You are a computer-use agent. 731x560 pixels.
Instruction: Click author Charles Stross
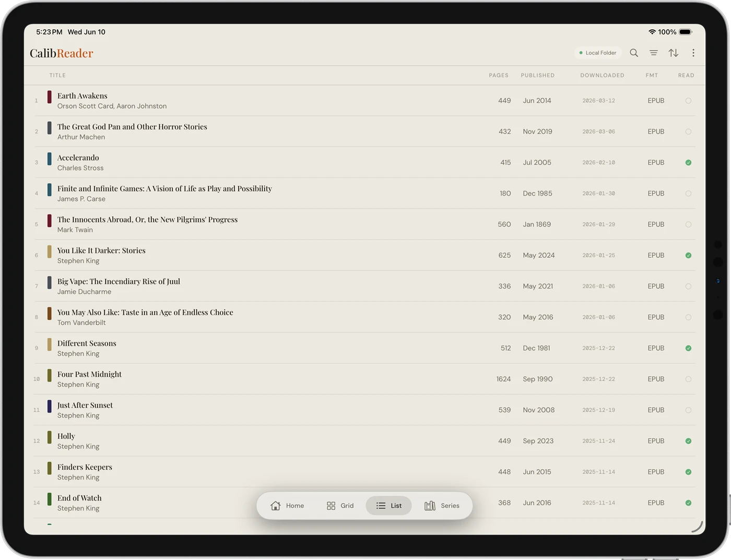(x=80, y=168)
